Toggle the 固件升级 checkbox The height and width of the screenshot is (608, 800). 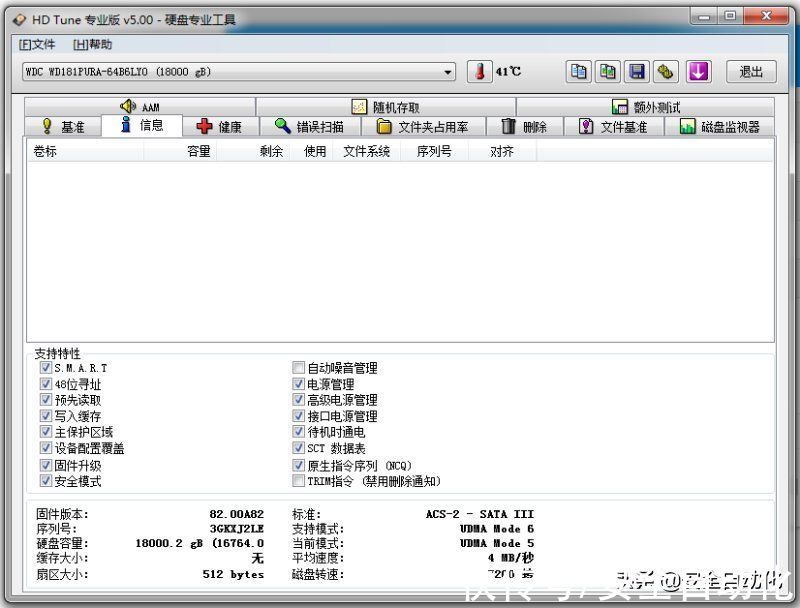pyautogui.click(x=46, y=465)
